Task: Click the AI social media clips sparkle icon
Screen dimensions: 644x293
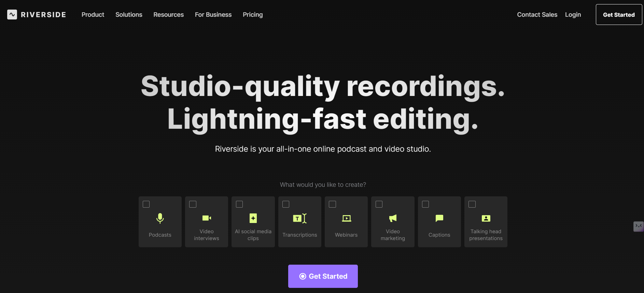Action: (x=253, y=218)
